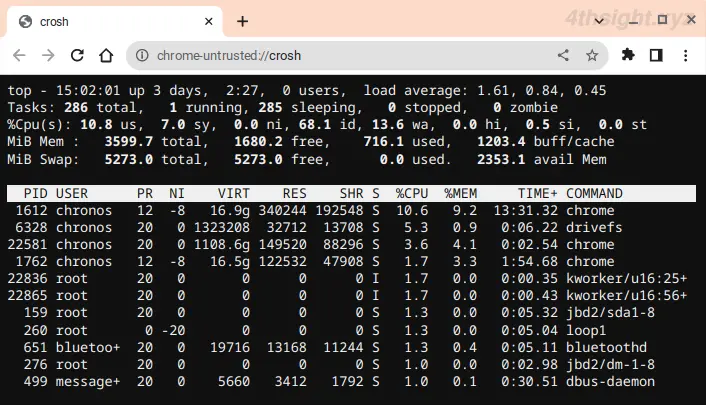Click the bluetoothd command
Viewport: 706px width, 405px height.
coord(606,348)
